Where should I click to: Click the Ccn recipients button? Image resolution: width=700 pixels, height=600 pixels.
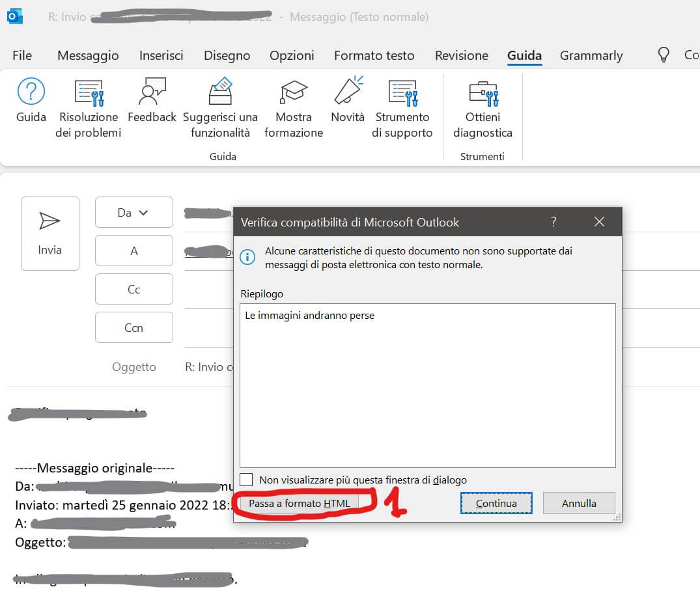click(133, 327)
